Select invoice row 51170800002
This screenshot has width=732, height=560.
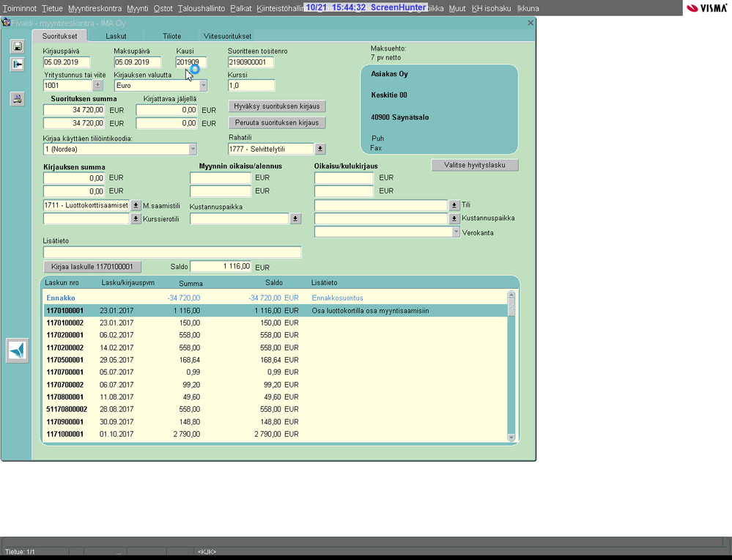(x=276, y=409)
